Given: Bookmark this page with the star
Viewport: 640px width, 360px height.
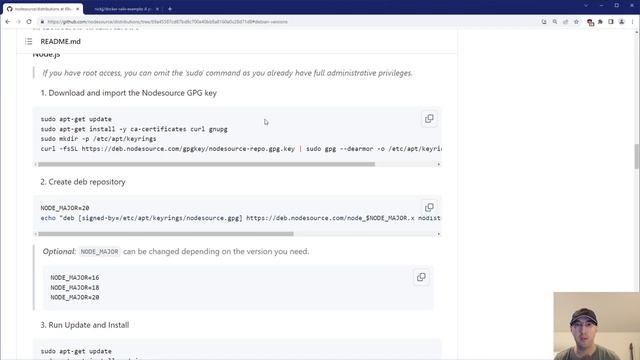Looking at the screenshot, I should (576, 22).
